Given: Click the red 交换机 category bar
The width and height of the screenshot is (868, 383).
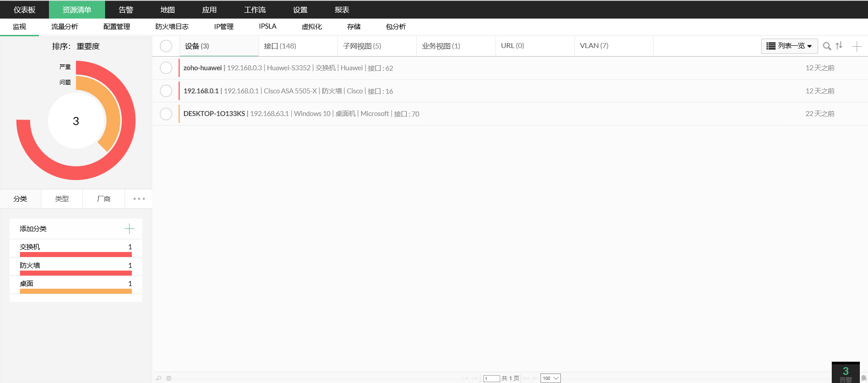Looking at the screenshot, I should point(76,255).
